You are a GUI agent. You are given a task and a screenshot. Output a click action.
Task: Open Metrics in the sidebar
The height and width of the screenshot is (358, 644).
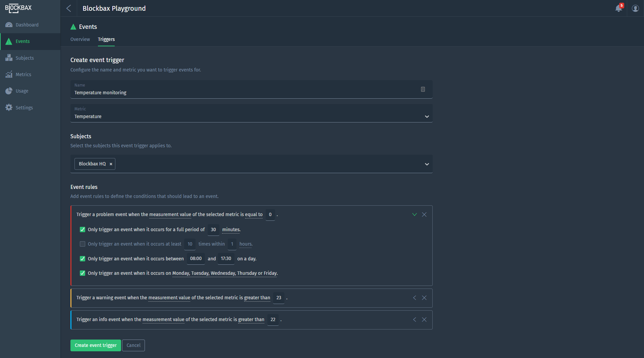23,74
